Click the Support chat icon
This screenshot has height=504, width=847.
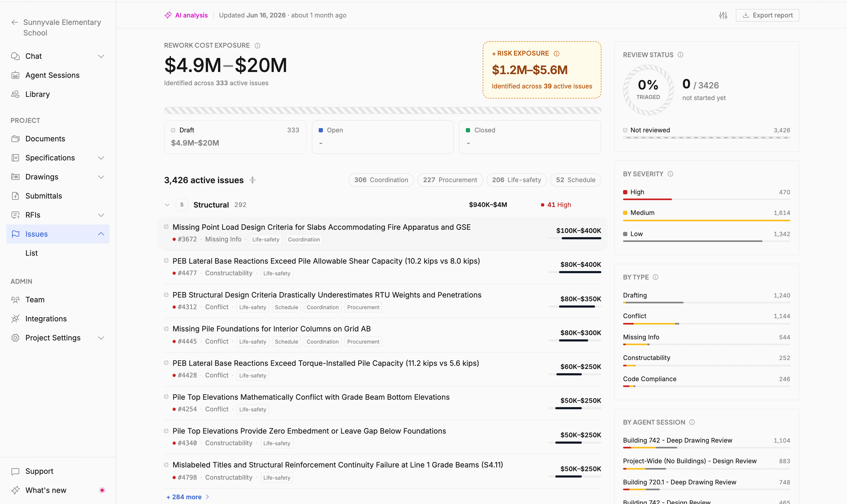[x=15, y=471]
